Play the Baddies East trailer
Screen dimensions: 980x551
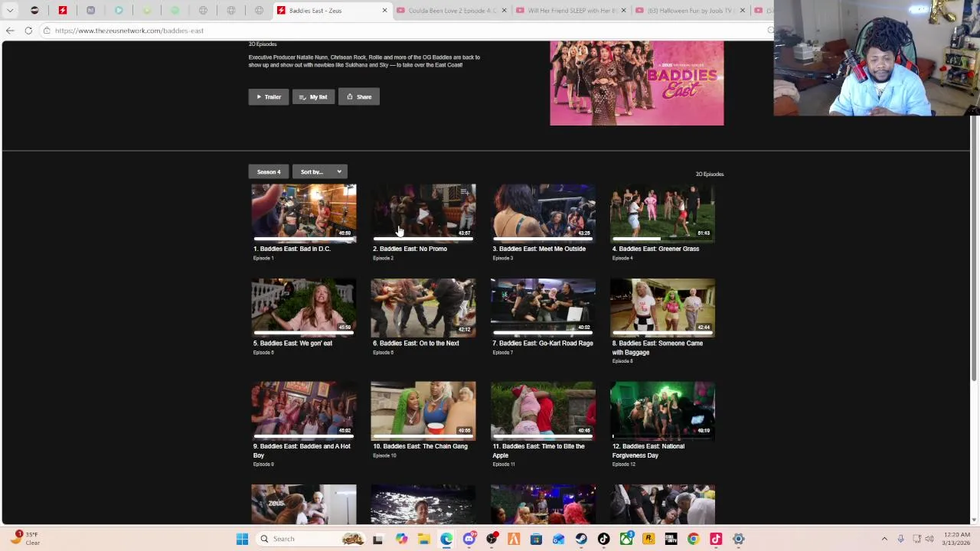pos(268,97)
